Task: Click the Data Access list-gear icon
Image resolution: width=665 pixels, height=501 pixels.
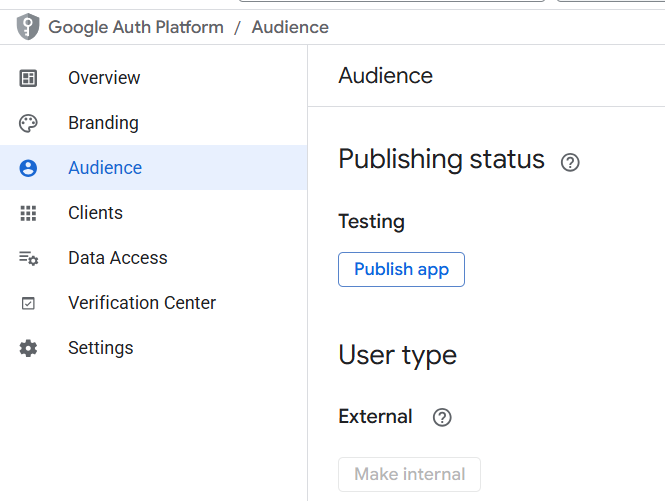Action: tap(28, 258)
